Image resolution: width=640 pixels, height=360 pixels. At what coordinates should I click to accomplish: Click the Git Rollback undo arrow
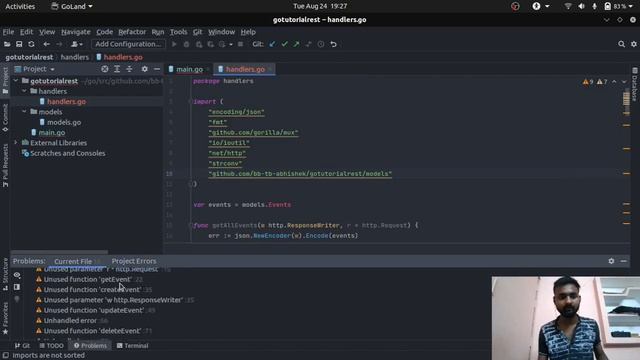(x=333, y=44)
